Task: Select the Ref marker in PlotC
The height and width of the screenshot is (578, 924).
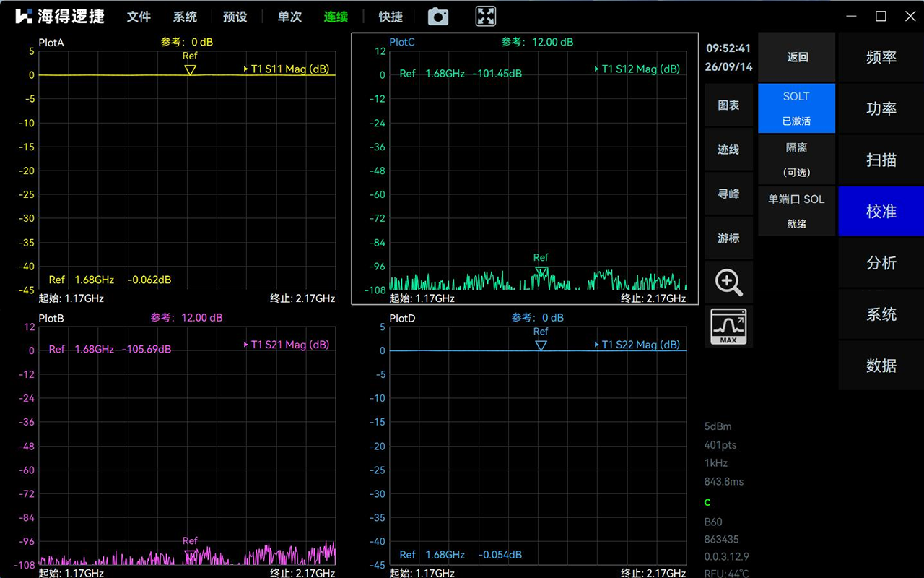Action: pos(541,272)
